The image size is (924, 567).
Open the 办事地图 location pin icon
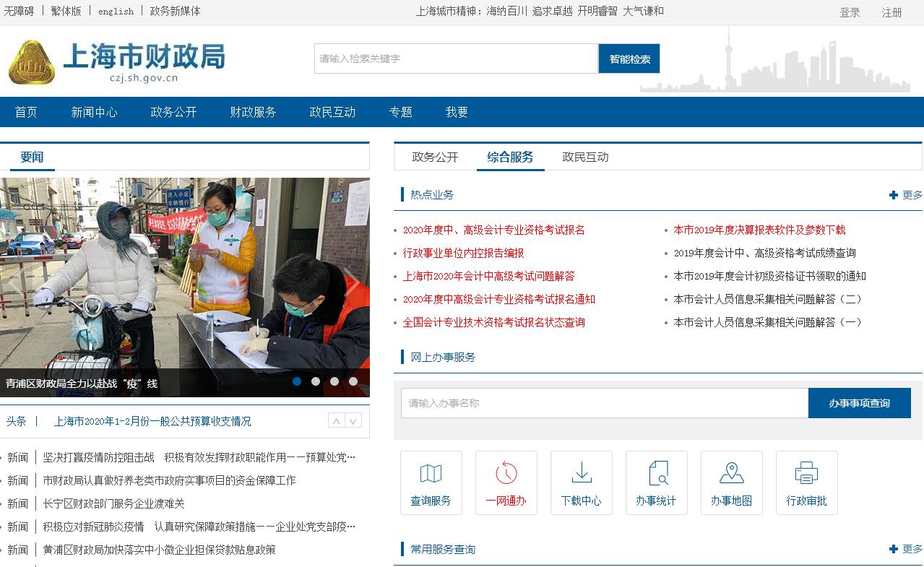[731, 474]
